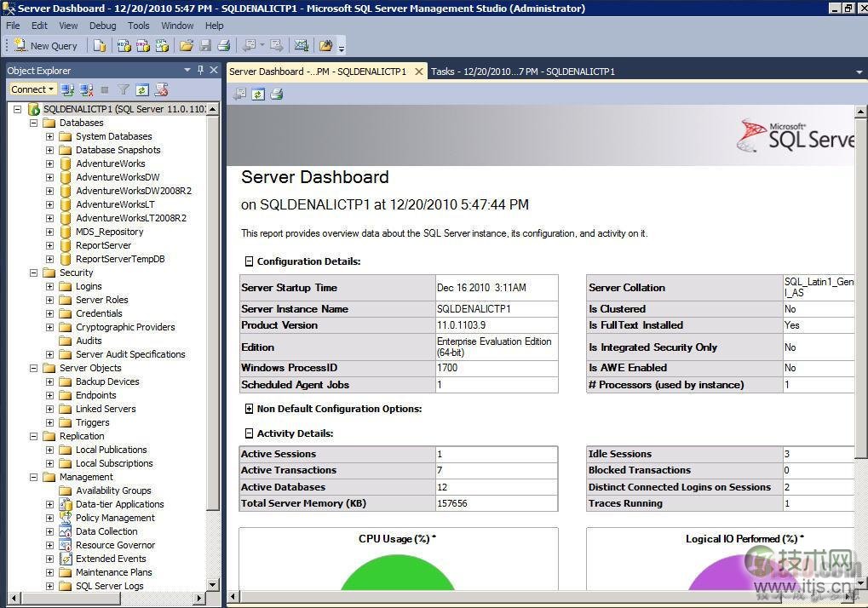Screen dimensions: 868x608
Task: Select the Server Dashboard tab
Action: (318, 72)
